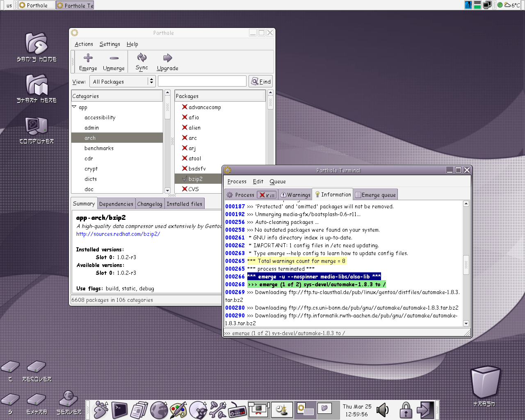Open the Actions menu

click(83, 44)
